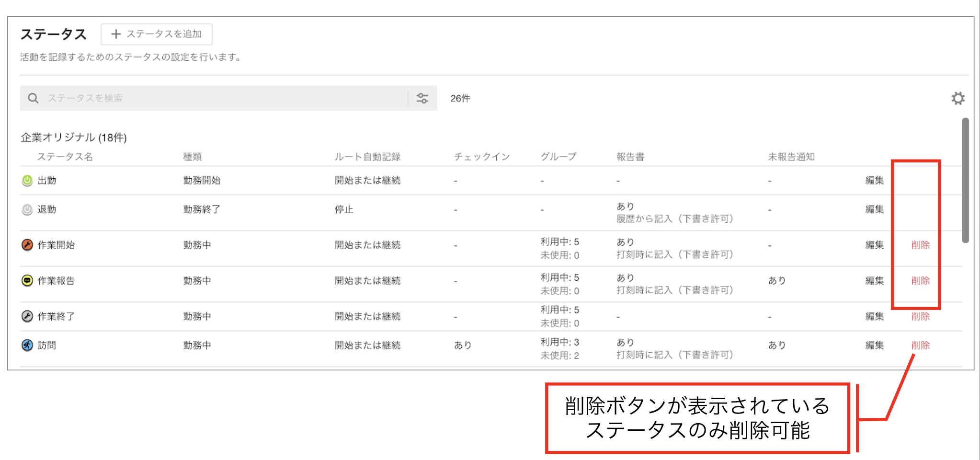Select the 出勤 status name
The width and height of the screenshot is (980, 460).
[47, 180]
